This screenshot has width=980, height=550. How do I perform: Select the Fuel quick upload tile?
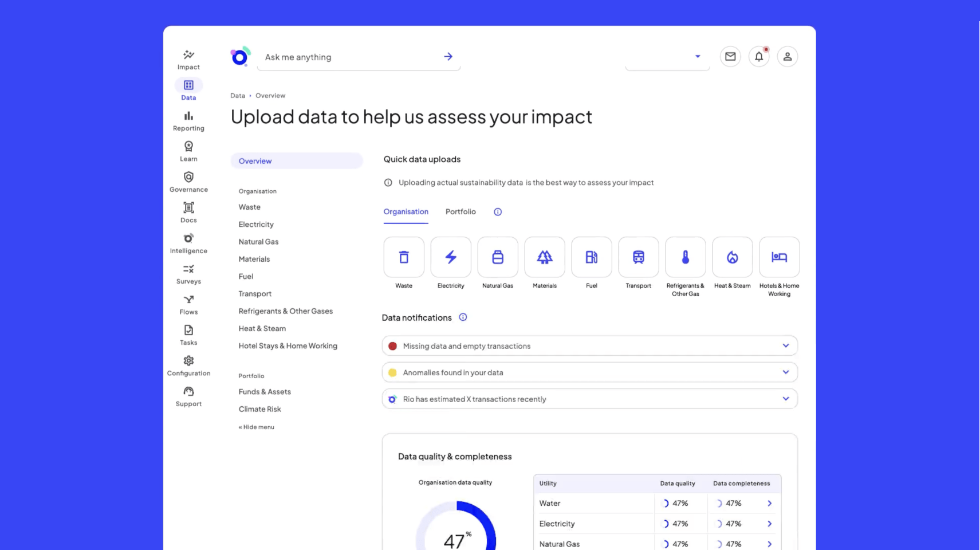pos(592,257)
